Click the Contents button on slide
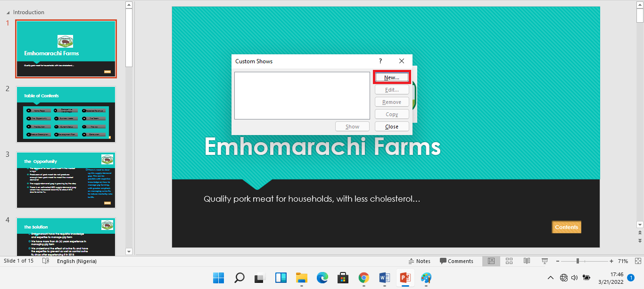The image size is (644, 289). (x=566, y=227)
